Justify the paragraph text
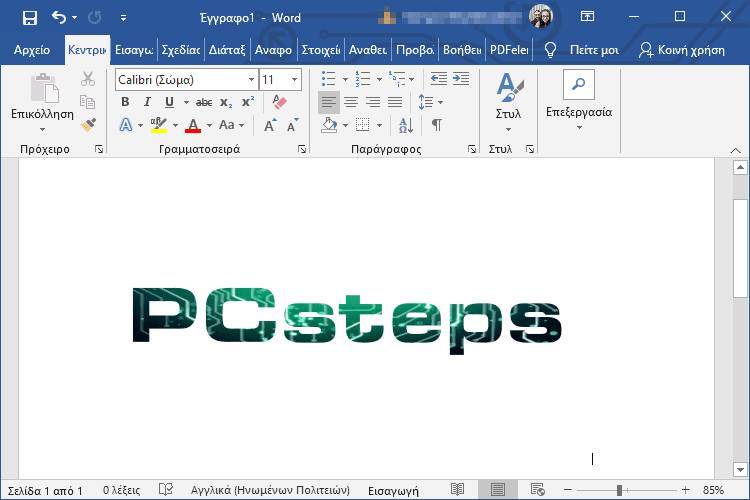The height and width of the screenshot is (500, 750). 395,102
